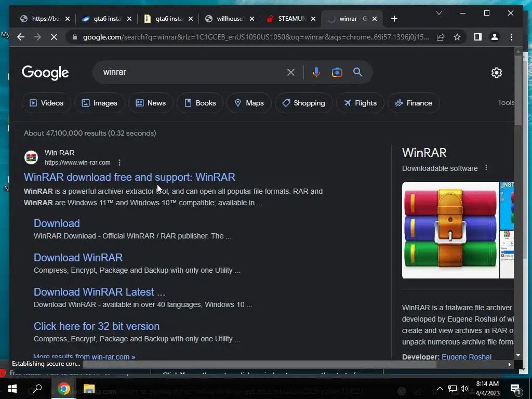Click the horizontal scrollbar right arrow
Screen dimensions: 532x399
click(x=509, y=364)
